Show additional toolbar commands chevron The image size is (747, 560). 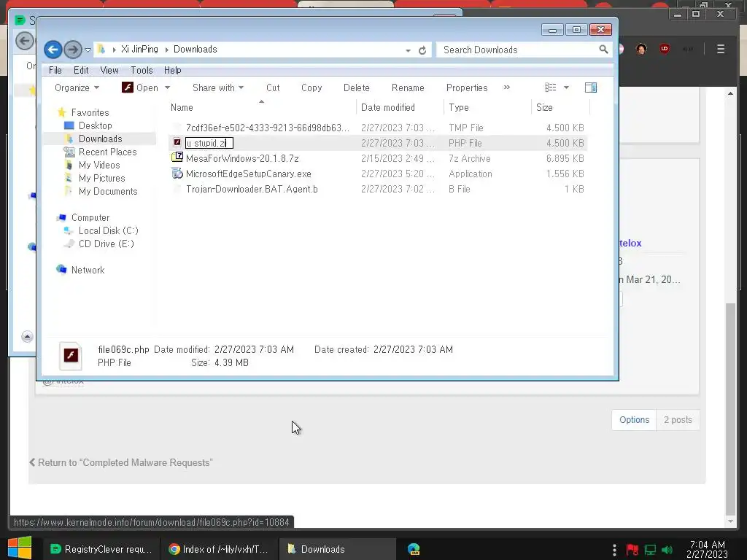click(507, 87)
